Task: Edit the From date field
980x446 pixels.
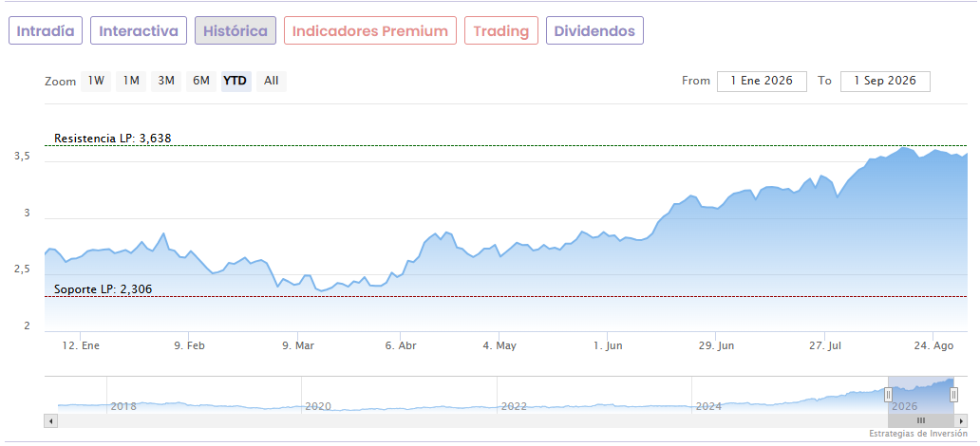Action: pos(762,82)
